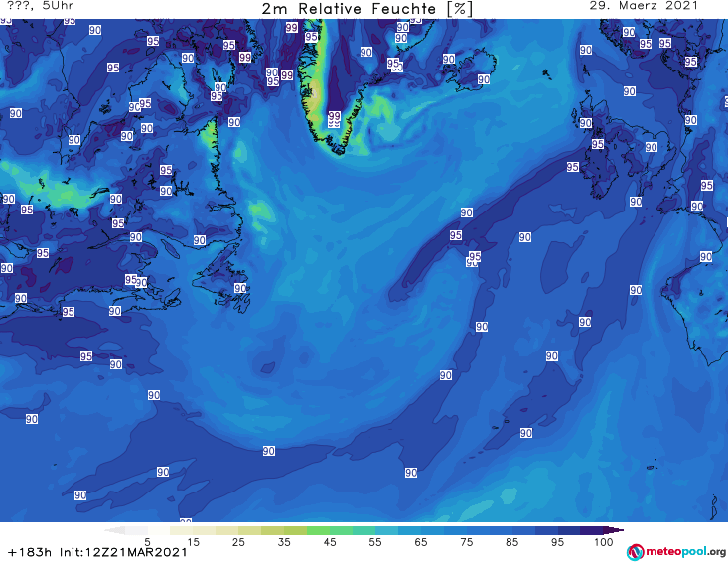Image resolution: width=728 pixels, height=562 pixels.
Task: Click the legend value "5"
Action: pyautogui.click(x=147, y=542)
